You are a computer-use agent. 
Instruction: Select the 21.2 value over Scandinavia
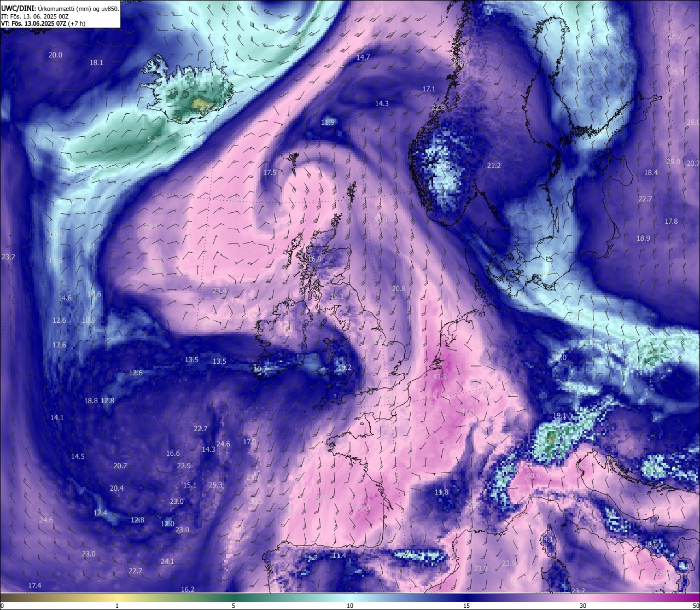click(x=494, y=165)
